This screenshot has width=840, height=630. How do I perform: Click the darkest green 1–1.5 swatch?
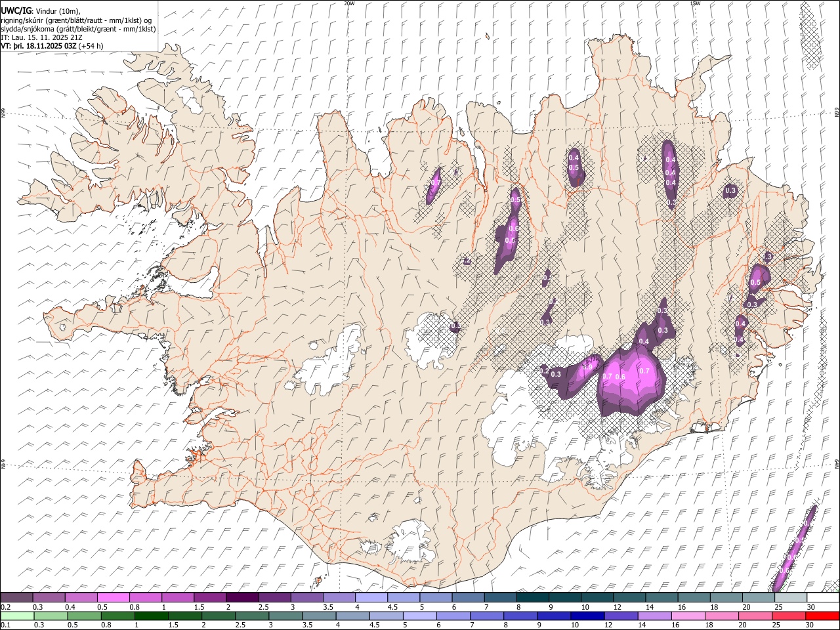pyautogui.click(x=151, y=616)
